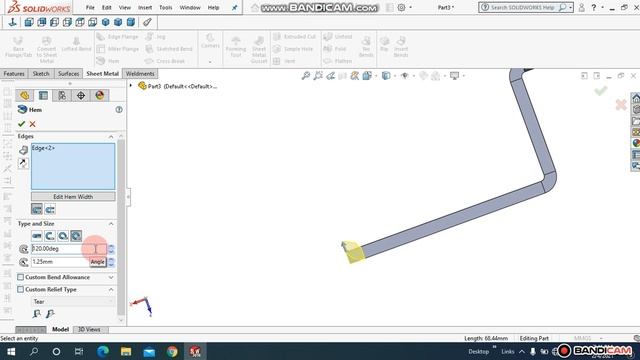Click the measure tool icon in views toolbar

tap(147, 22)
